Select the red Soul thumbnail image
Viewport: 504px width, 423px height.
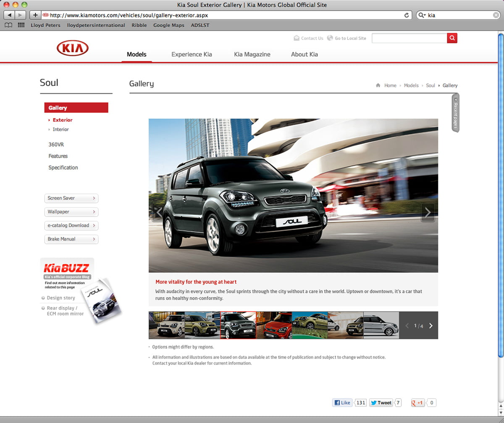pos(273,325)
